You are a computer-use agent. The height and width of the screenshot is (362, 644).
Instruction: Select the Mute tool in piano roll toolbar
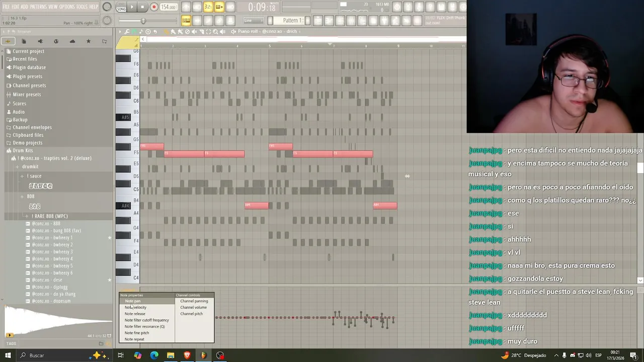coord(194,31)
